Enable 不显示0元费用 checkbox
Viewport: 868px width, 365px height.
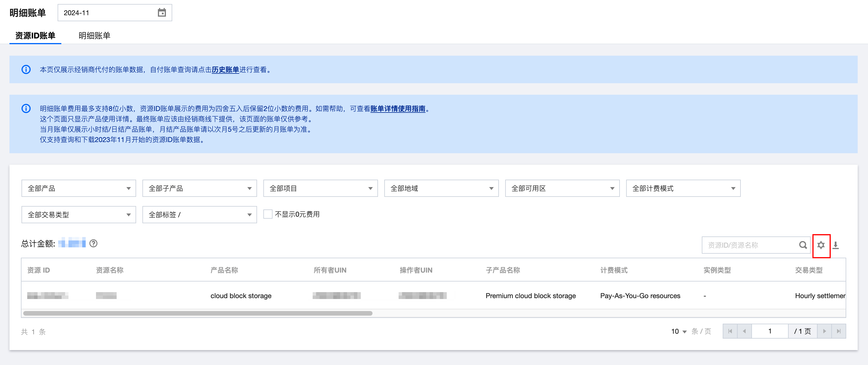(x=268, y=214)
